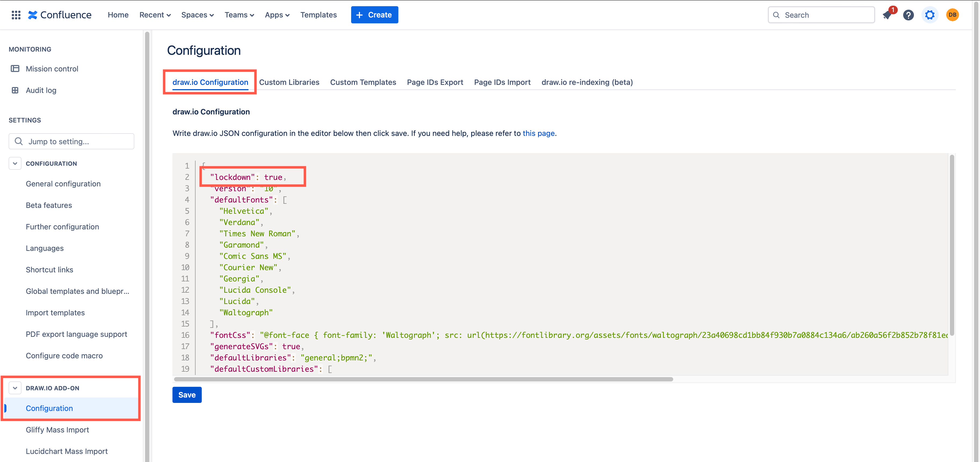980x462 pixels.
Task: Open the Recent dropdown
Action: pyautogui.click(x=155, y=15)
